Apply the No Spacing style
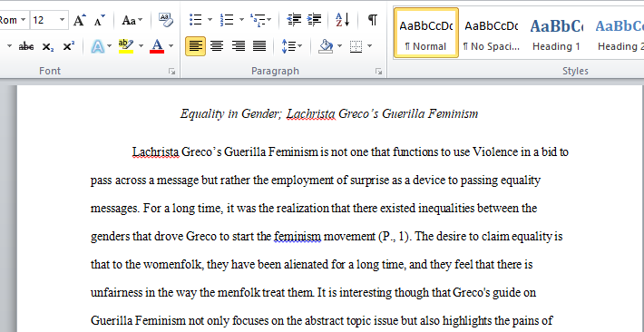 492,33
